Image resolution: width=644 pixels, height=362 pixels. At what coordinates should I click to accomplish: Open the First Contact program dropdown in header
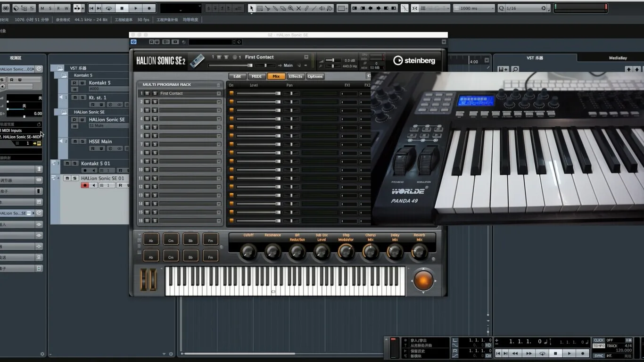(x=306, y=57)
